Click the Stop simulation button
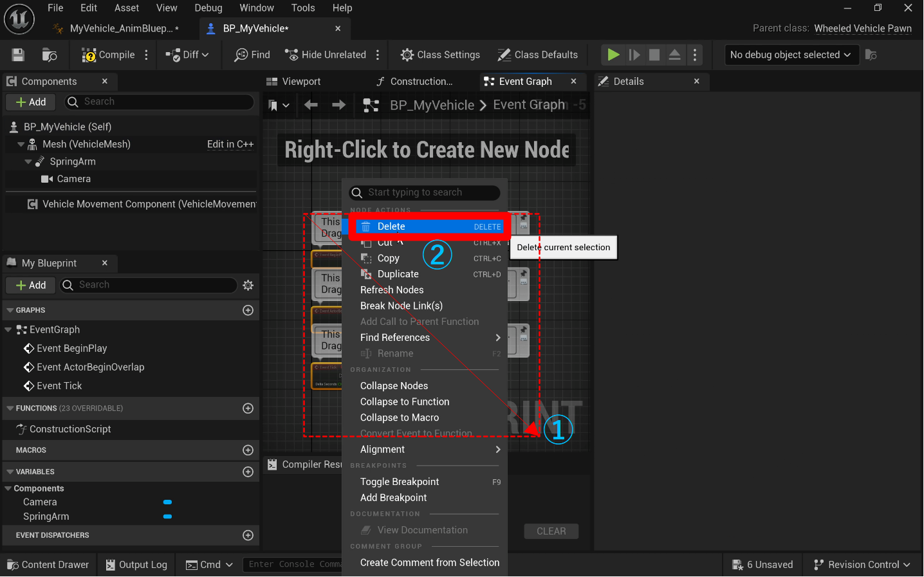Screen dimensions: 924x577 [x=654, y=55]
